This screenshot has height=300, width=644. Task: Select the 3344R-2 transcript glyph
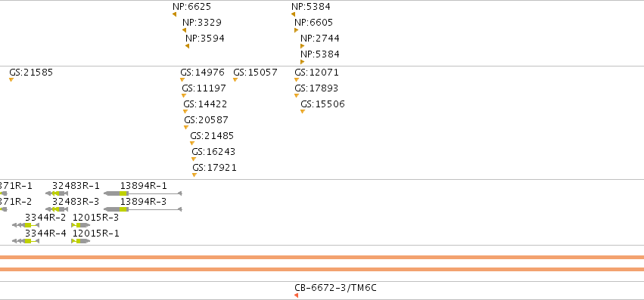click(x=26, y=225)
